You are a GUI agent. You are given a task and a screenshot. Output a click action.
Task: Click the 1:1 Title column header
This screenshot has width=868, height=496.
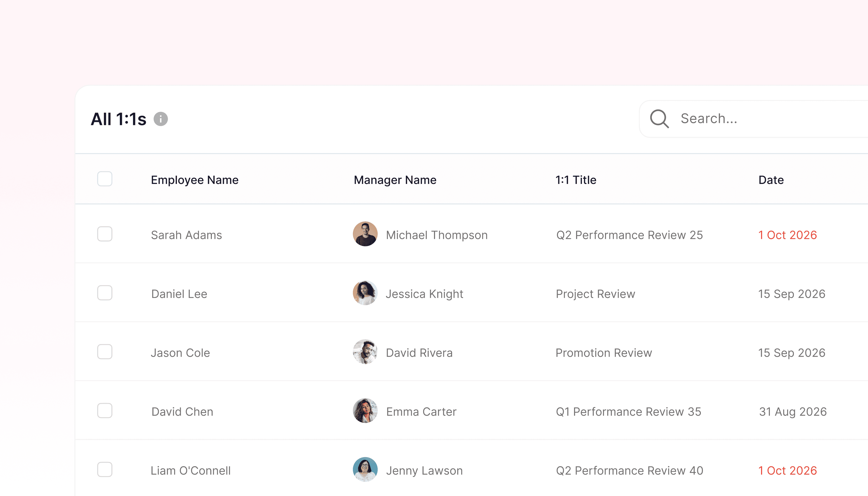(x=576, y=180)
